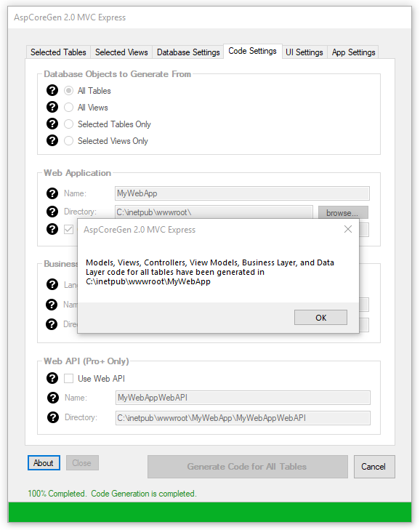The height and width of the screenshot is (530, 420).
Task: Click the Cancel button
Action: pyautogui.click(x=374, y=467)
